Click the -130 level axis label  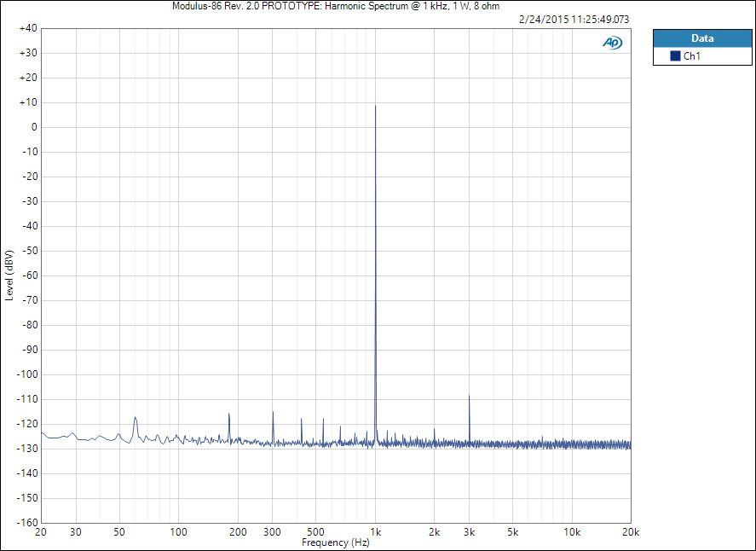[27, 449]
